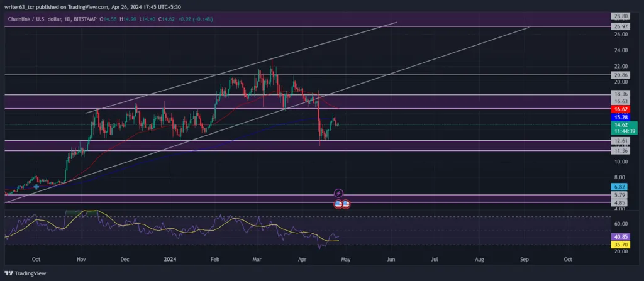The width and height of the screenshot is (644, 281).
Task: Click the open price O14.58 value
Action: [x=108, y=19]
